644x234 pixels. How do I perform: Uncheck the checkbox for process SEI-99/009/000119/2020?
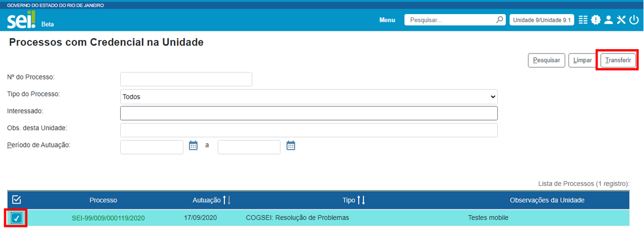click(x=16, y=218)
